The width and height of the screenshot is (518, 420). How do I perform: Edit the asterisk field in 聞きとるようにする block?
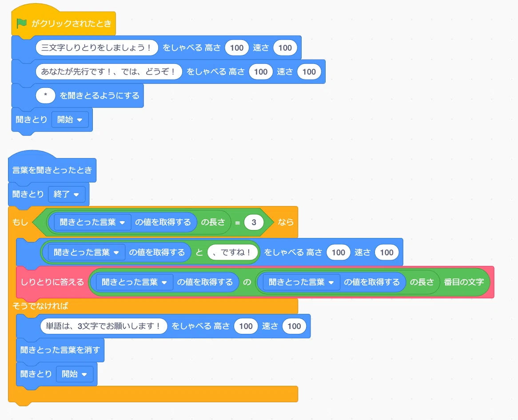(46, 95)
